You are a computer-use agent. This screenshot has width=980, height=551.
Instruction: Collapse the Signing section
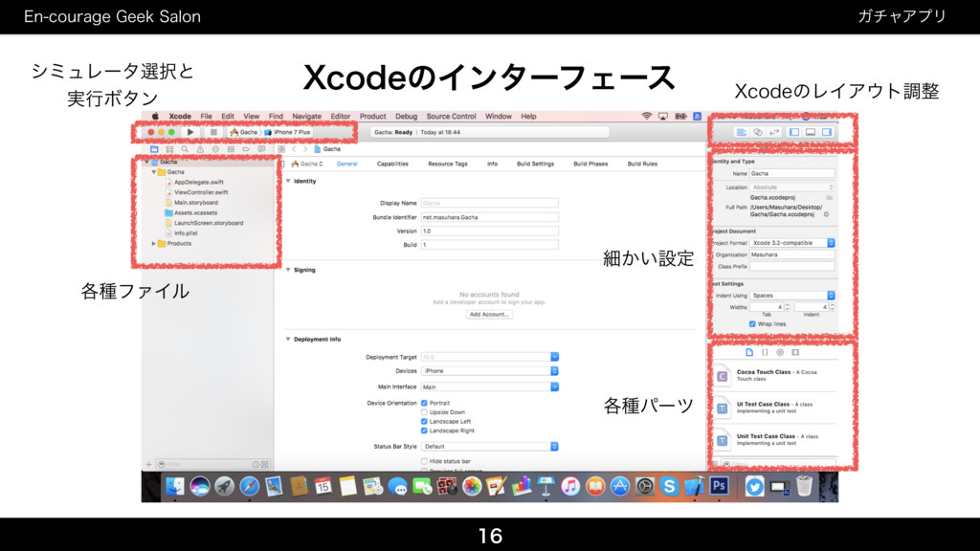tap(288, 270)
